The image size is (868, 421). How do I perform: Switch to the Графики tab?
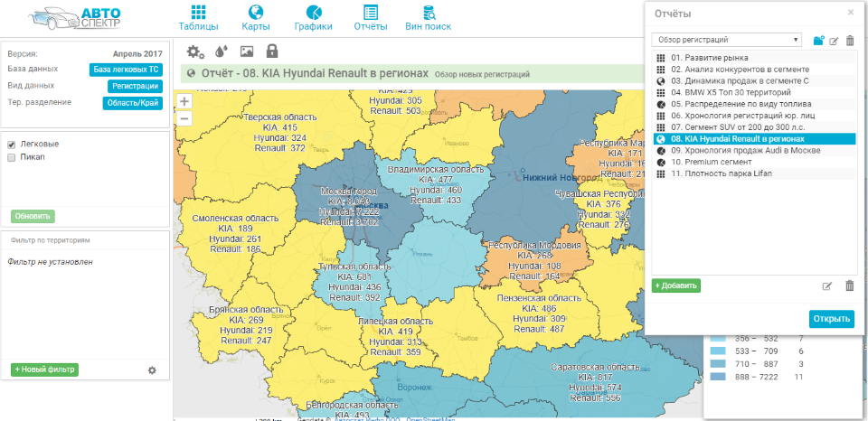point(314,17)
